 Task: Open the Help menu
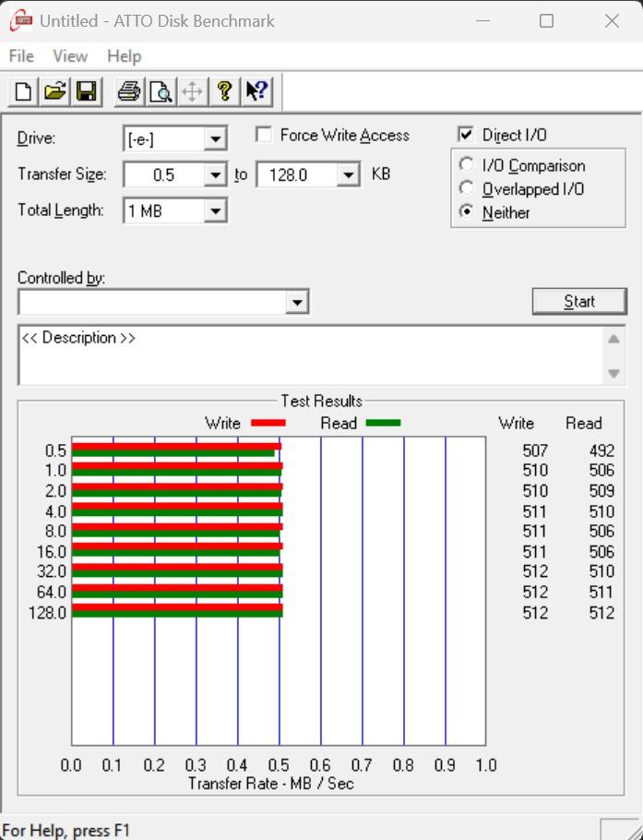pyautogui.click(x=125, y=55)
